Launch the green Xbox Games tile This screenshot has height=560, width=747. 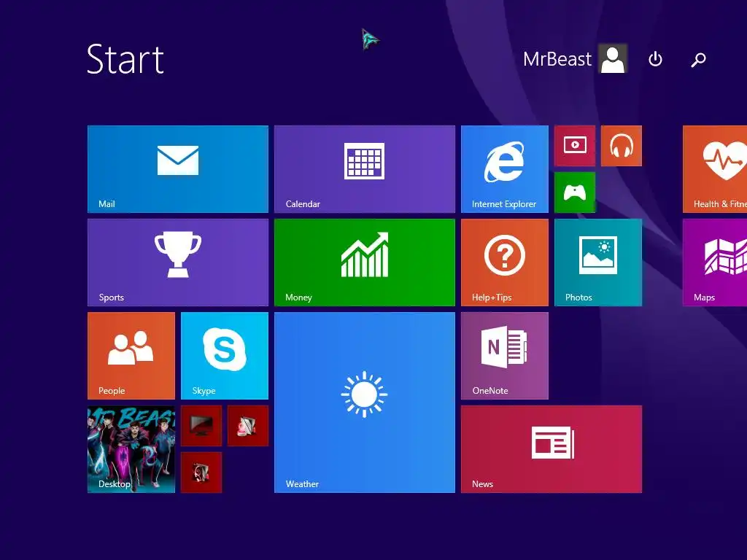tap(575, 192)
